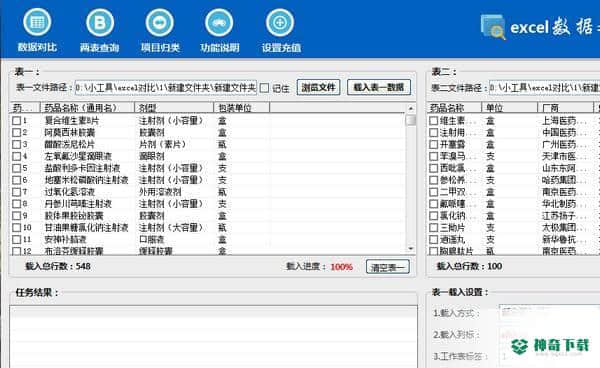
Task: Check row 7 过氧化氢溶液
Action: (16, 192)
